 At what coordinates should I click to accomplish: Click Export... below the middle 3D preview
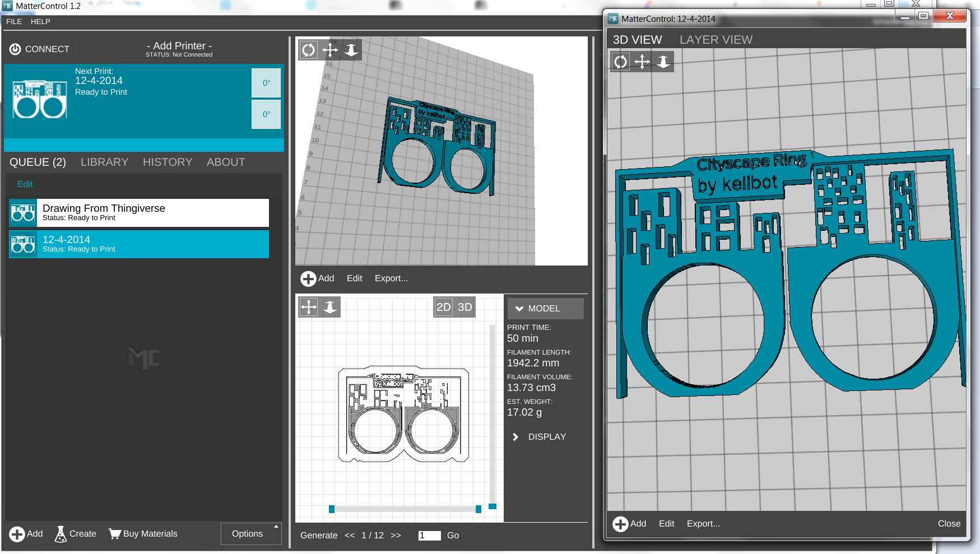391,278
